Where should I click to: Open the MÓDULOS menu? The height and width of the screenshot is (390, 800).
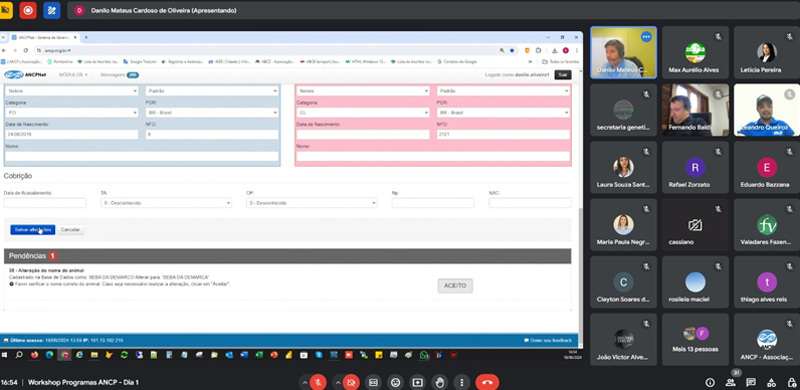(73, 75)
